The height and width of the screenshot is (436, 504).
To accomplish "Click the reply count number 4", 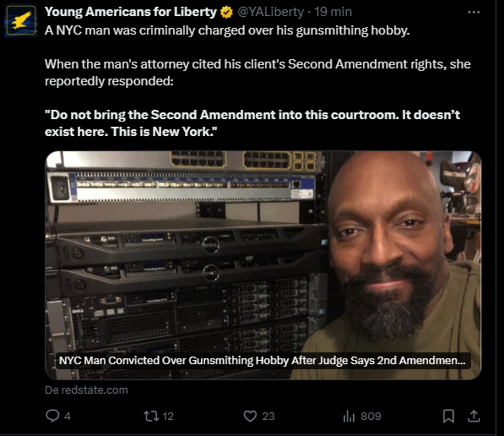I will 68,417.
